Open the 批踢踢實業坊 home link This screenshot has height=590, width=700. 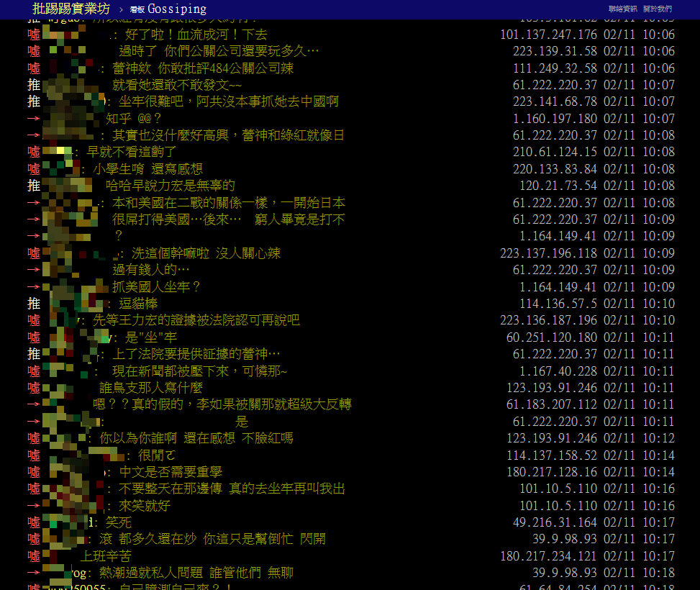pyautogui.click(x=71, y=9)
